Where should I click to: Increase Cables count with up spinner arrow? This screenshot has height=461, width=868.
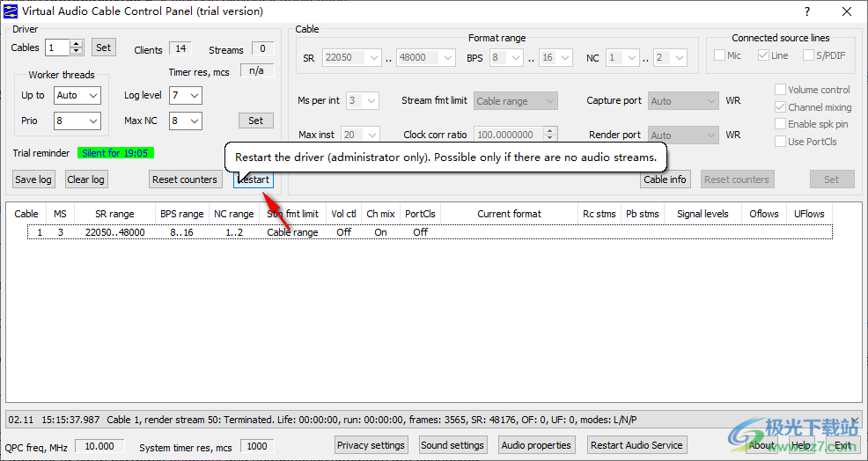[77, 44]
